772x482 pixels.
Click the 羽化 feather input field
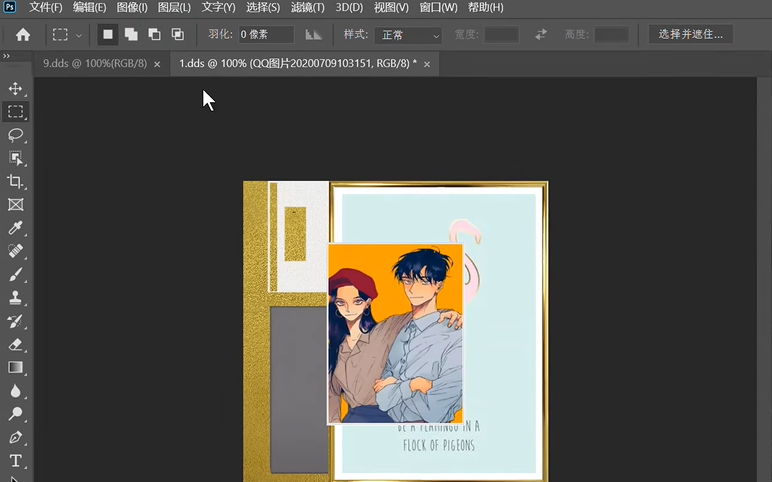tap(265, 35)
